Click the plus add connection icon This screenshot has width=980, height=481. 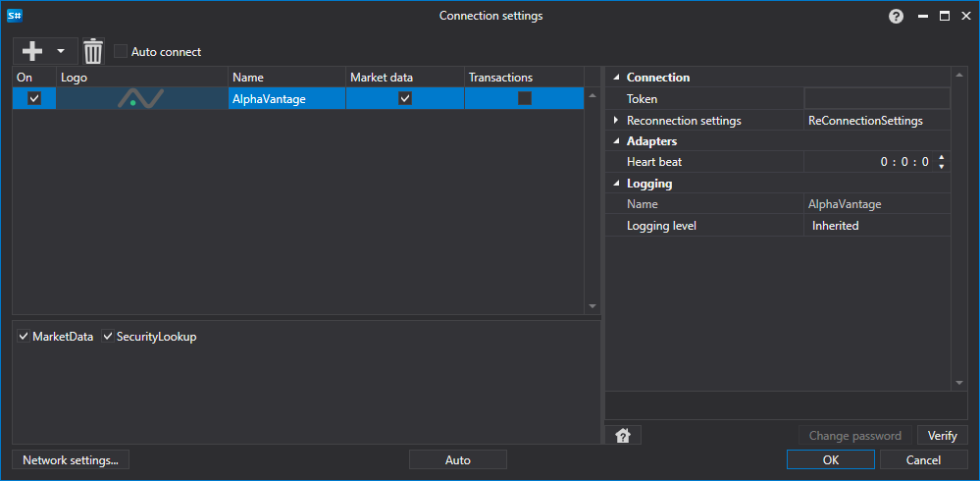click(x=31, y=51)
